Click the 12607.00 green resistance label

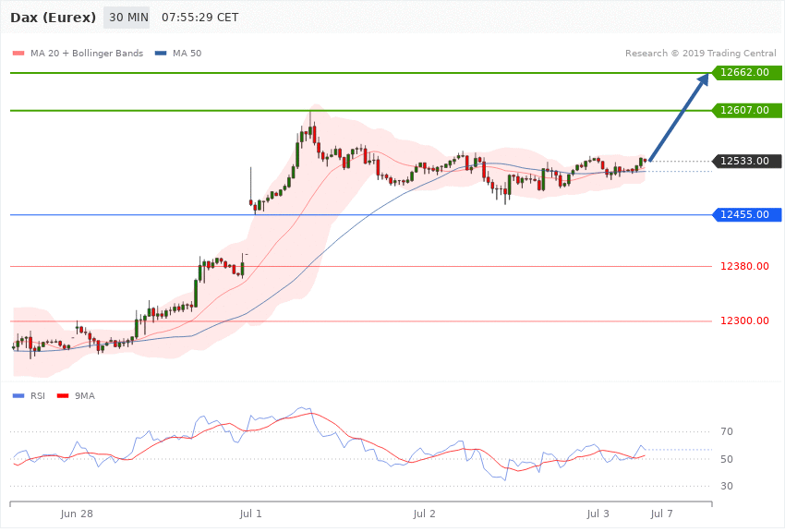(x=747, y=110)
